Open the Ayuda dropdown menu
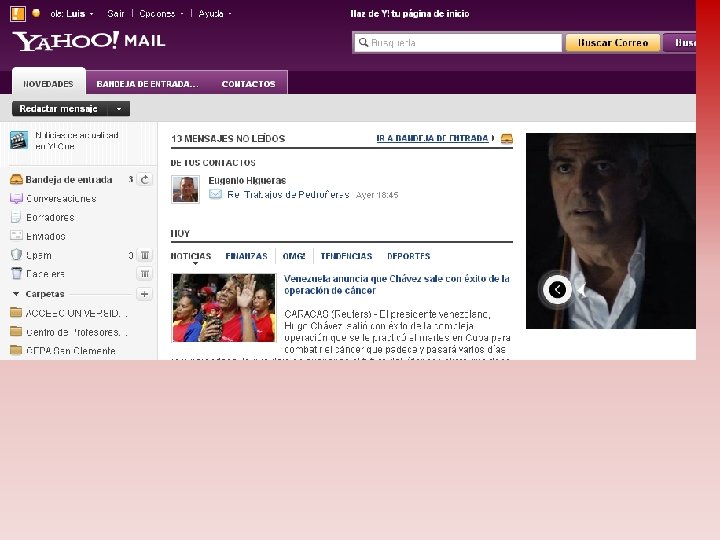Image resolution: width=720 pixels, height=540 pixels. [x=214, y=14]
